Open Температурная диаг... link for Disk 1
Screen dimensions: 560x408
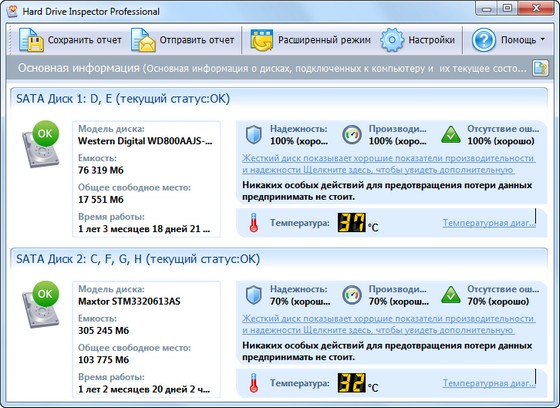(489, 223)
